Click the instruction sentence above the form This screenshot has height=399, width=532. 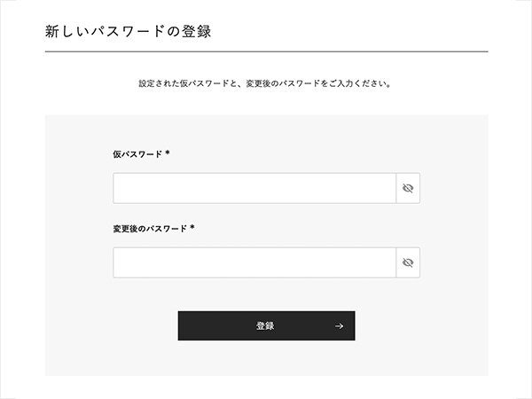(x=265, y=85)
